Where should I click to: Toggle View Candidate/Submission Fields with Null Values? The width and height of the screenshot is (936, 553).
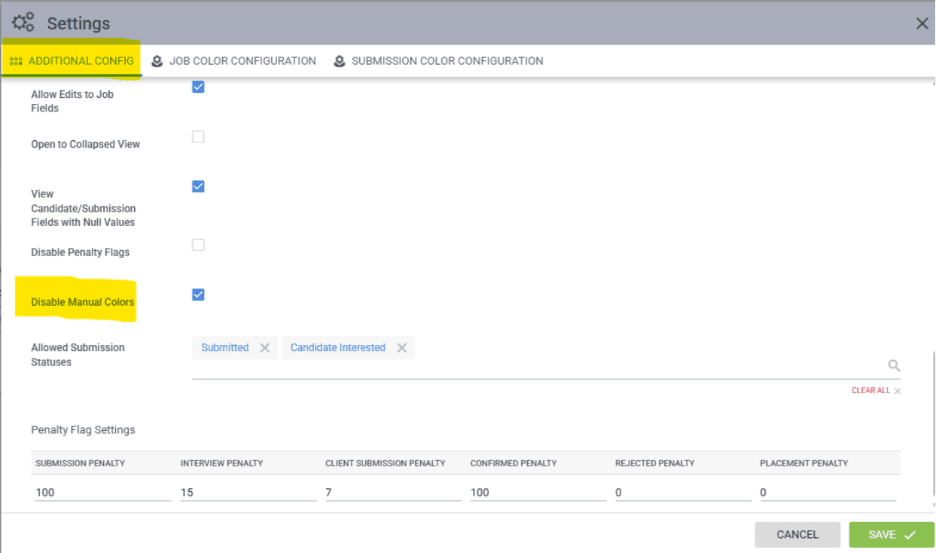click(198, 186)
